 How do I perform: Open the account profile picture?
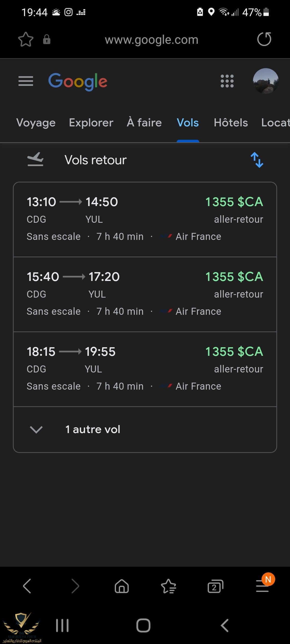point(266,81)
